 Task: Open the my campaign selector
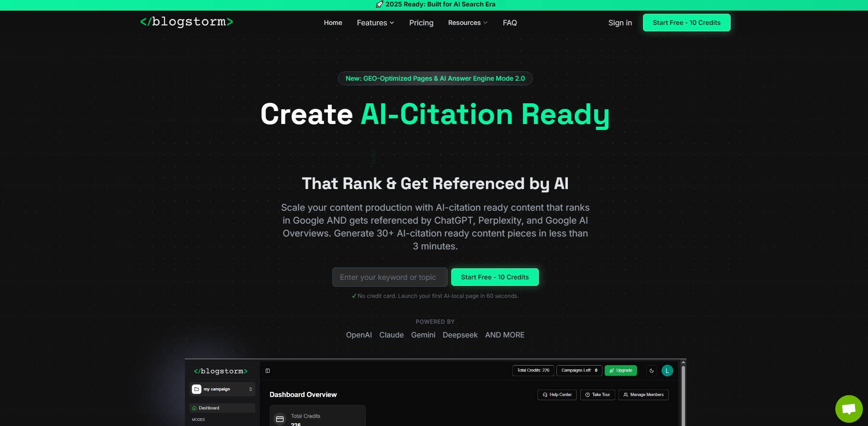222,389
